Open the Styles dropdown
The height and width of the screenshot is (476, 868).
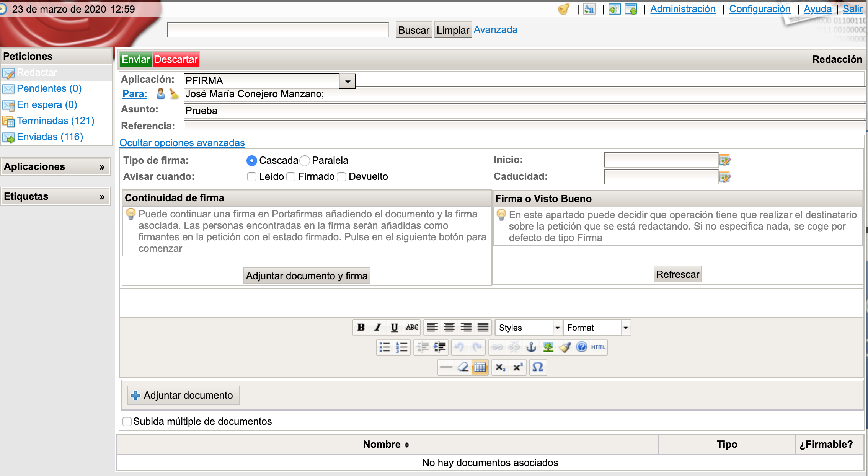click(557, 328)
